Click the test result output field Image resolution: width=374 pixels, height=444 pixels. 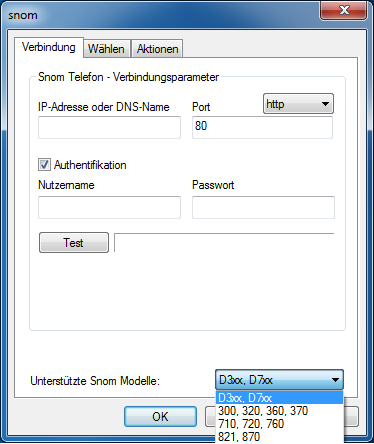[224, 243]
